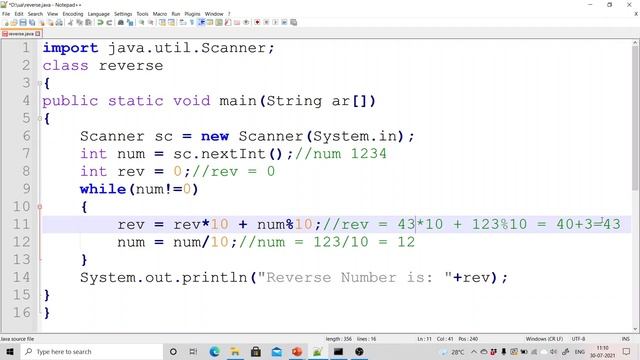The width and height of the screenshot is (640, 360).
Task: Click the scrollbar down arrow
Action: 636,329
